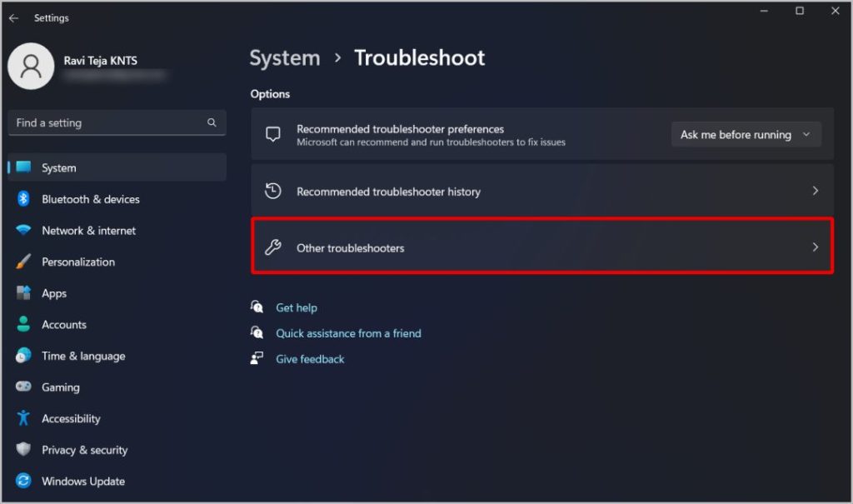Navigate to System in the breadcrumb
Image resolution: width=853 pixels, height=504 pixels.
click(x=285, y=58)
